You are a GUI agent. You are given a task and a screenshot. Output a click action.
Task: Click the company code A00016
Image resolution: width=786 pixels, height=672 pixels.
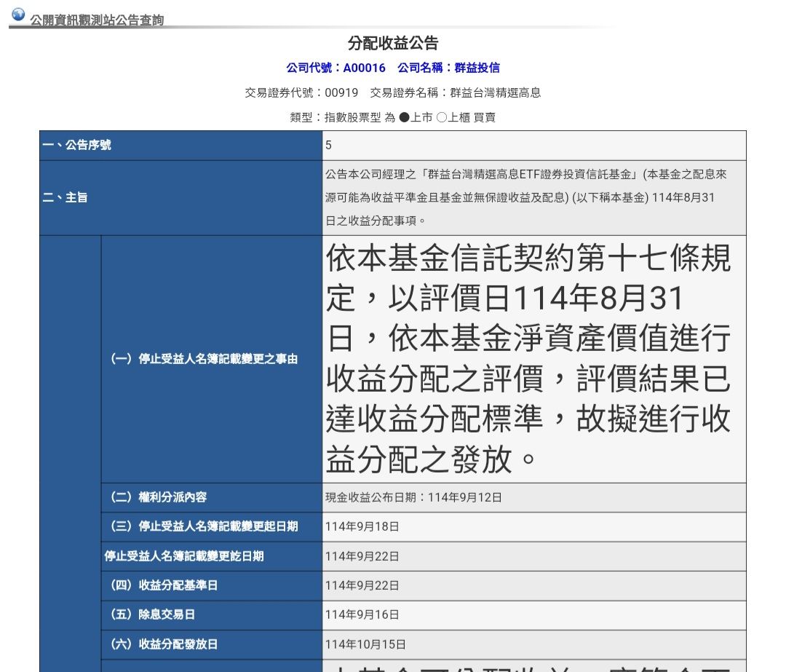point(364,68)
